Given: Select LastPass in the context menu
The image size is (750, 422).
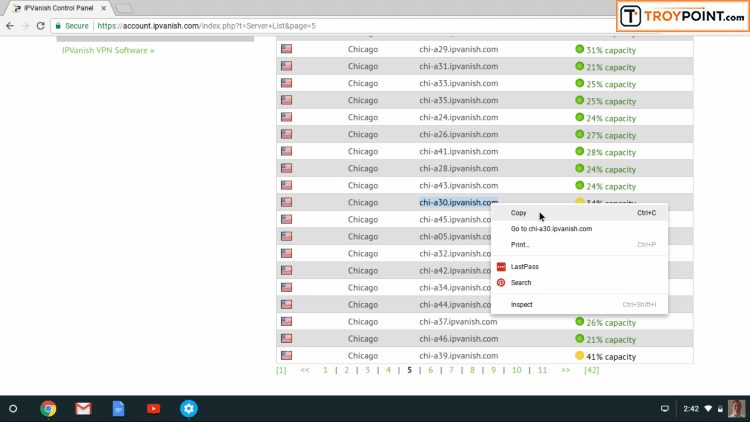Looking at the screenshot, I should click(579, 267).
